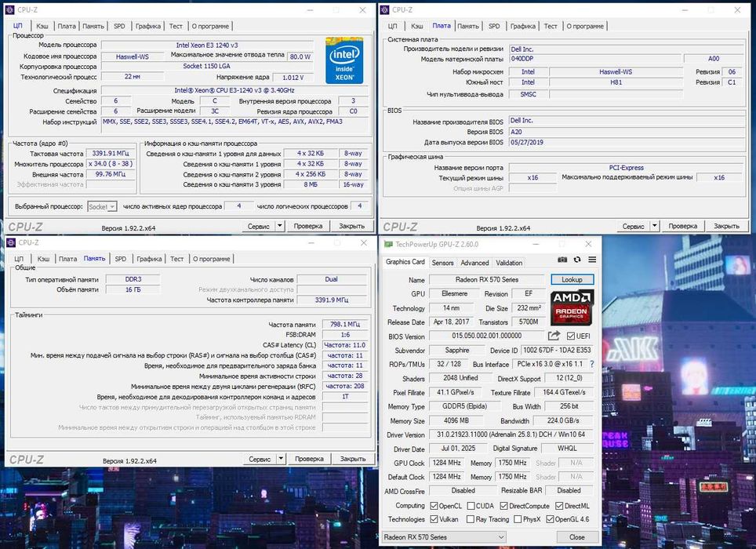Open the Тест tab in the processor CPU-Z window
Viewport: 756px width, 549px height.
pyautogui.click(x=176, y=26)
